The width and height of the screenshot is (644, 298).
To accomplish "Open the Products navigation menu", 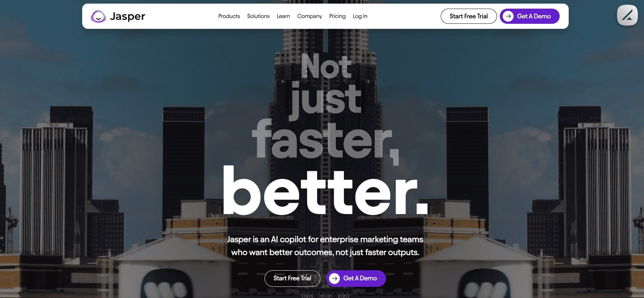I will click(229, 16).
